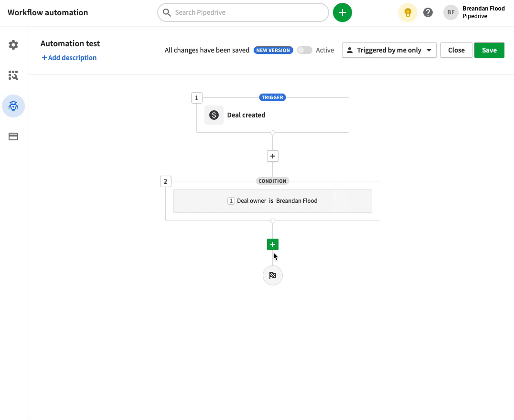Click condition checkbox labeled 1 in Deal owner row
Screen dimensions: 514x420
coord(231,200)
